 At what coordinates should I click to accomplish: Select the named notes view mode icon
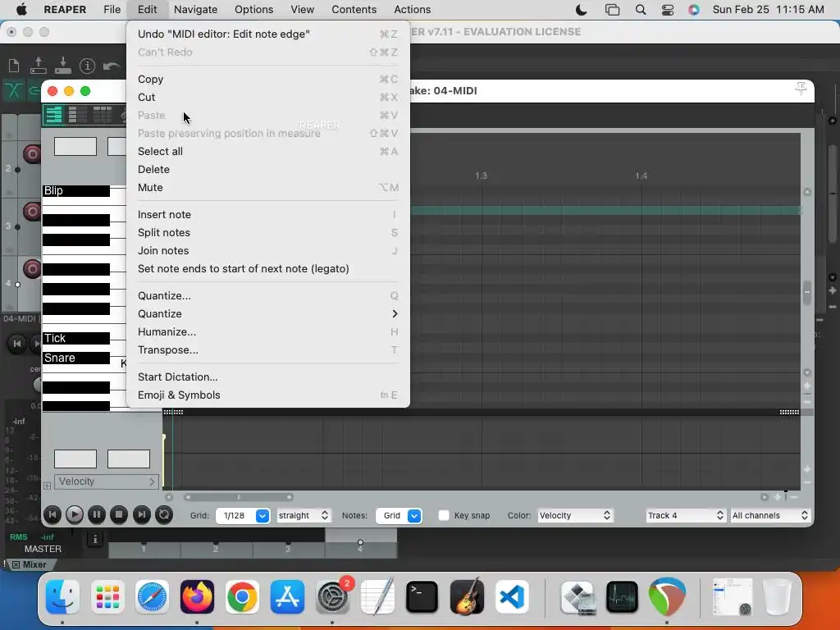[x=78, y=115]
